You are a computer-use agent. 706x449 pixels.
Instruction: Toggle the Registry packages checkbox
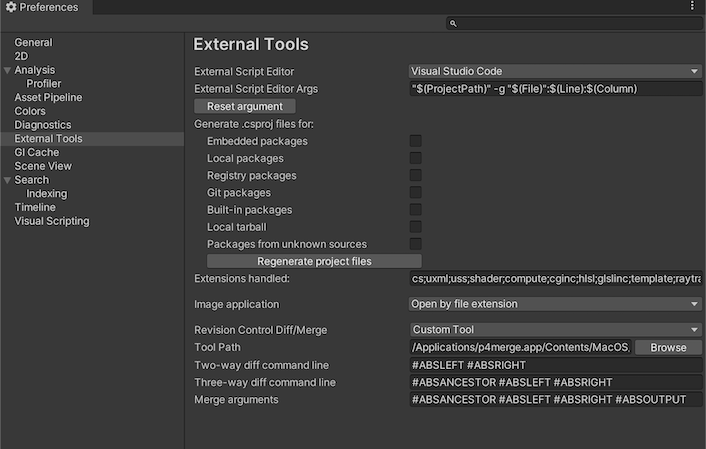pos(415,175)
